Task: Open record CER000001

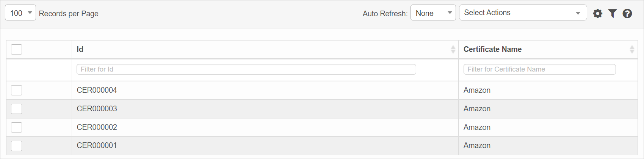Action: click(97, 146)
